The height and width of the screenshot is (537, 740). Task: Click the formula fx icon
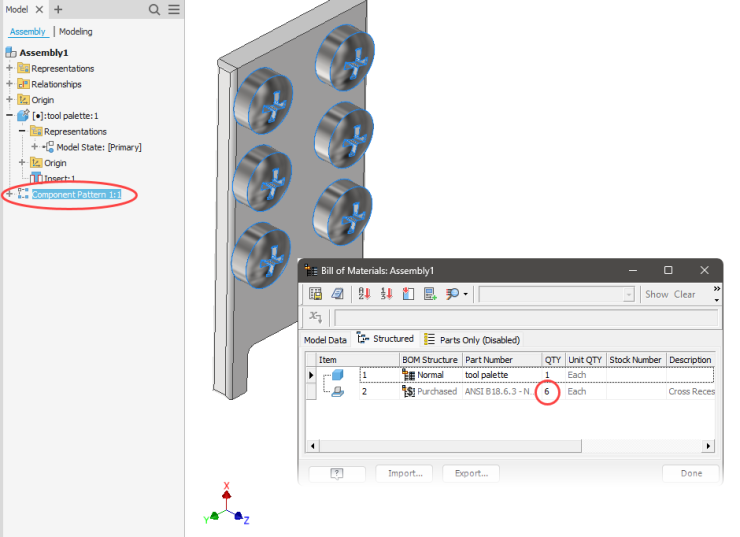315,317
